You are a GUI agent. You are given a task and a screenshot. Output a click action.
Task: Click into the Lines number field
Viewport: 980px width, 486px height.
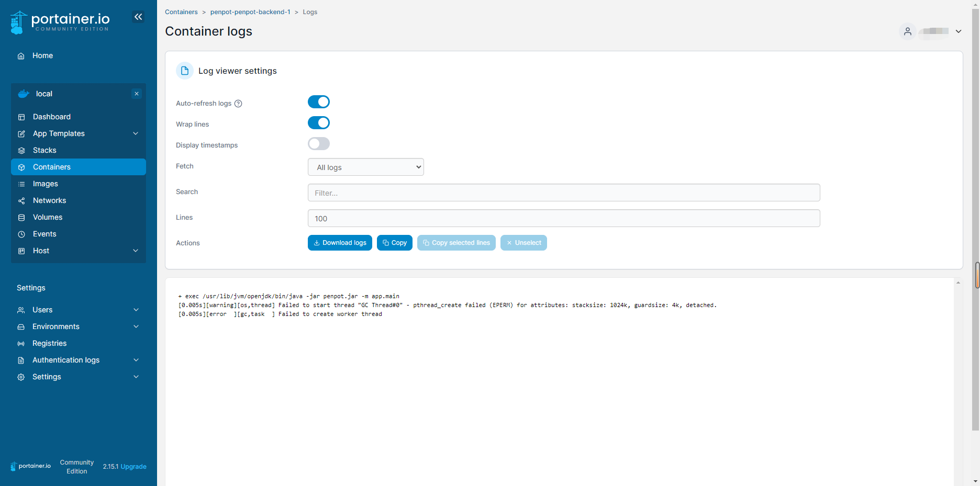pos(564,218)
